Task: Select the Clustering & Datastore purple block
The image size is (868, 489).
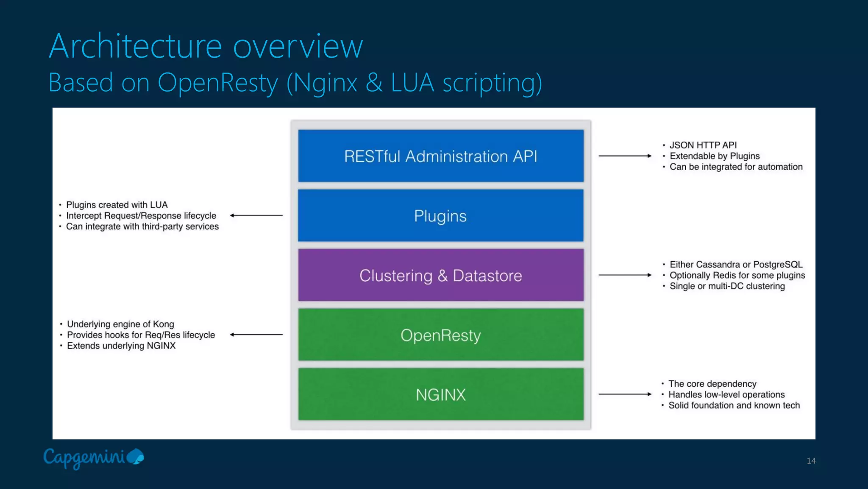Action: click(441, 276)
